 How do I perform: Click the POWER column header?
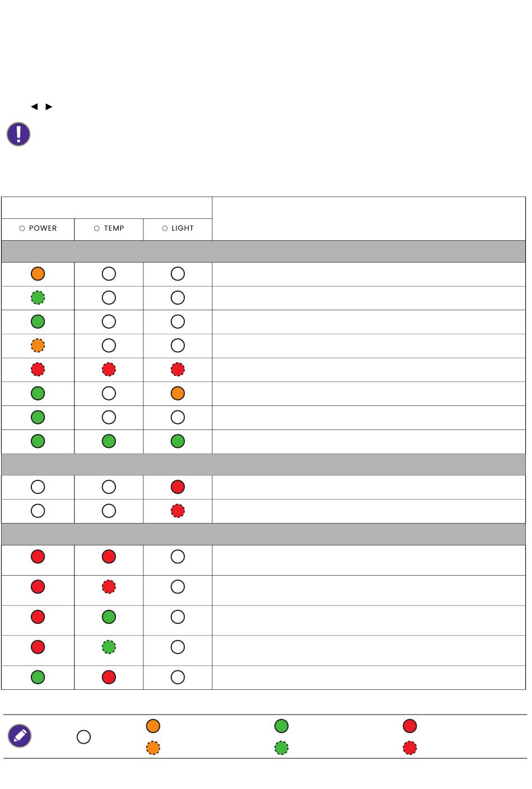[38, 228]
